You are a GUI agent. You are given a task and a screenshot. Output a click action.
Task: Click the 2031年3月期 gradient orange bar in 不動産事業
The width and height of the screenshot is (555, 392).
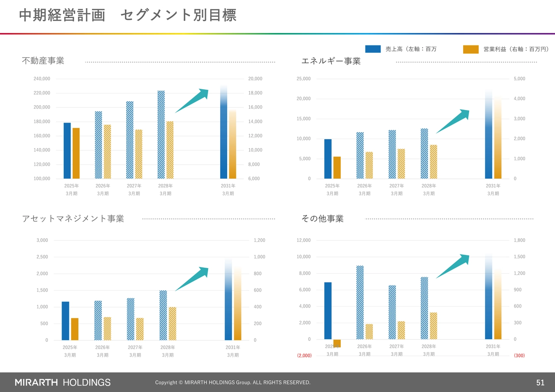coord(233,144)
